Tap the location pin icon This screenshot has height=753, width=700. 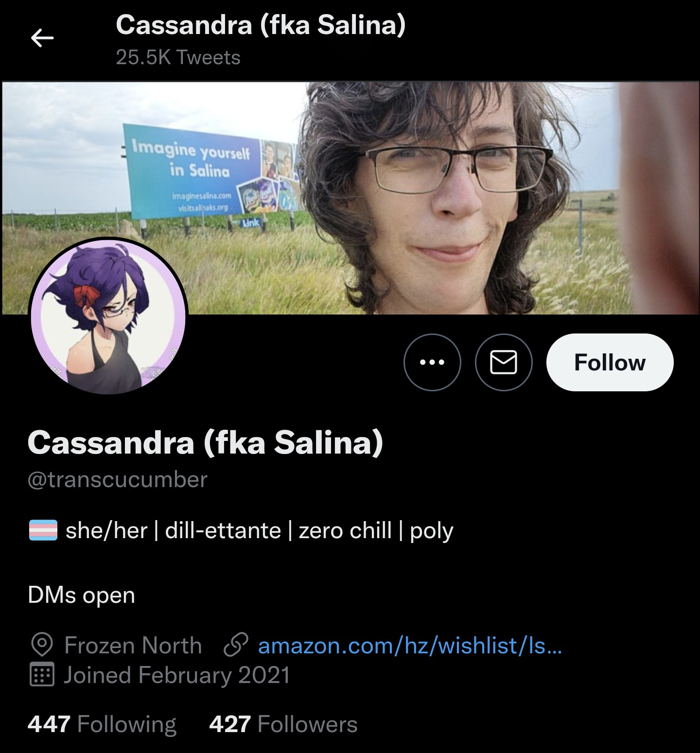42,646
